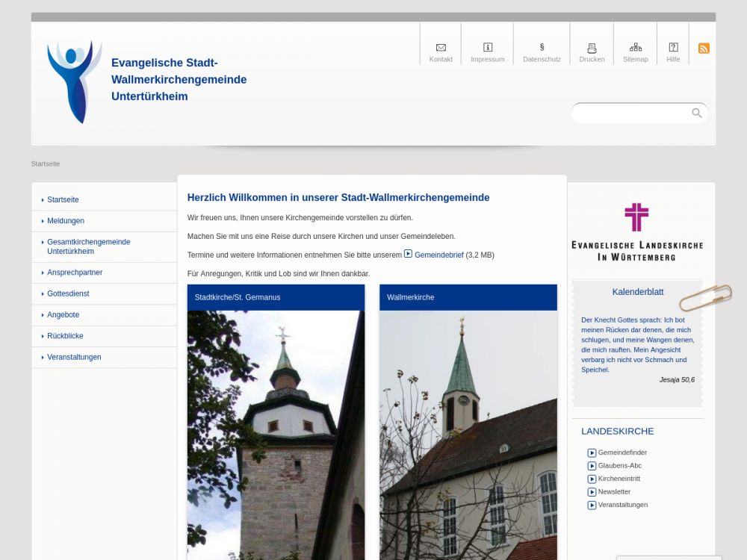The image size is (747, 560).
Task: Open the orange RSS feed icon
Action: click(704, 49)
